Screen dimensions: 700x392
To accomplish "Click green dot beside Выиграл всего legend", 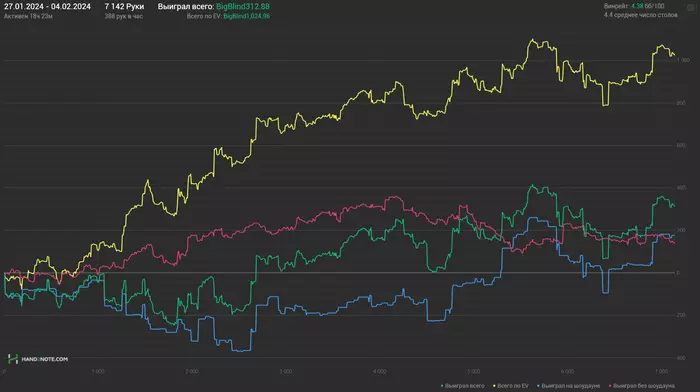I will tap(442, 386).
